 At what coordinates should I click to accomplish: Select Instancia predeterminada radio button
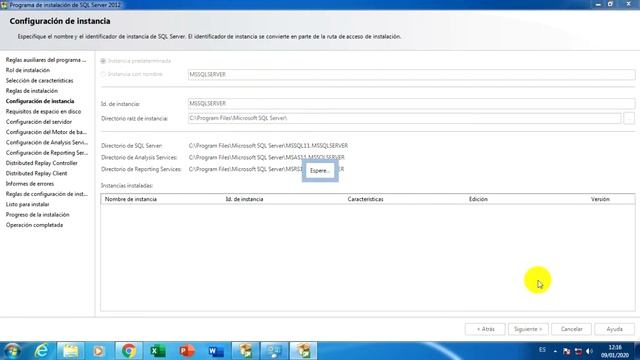103,61
